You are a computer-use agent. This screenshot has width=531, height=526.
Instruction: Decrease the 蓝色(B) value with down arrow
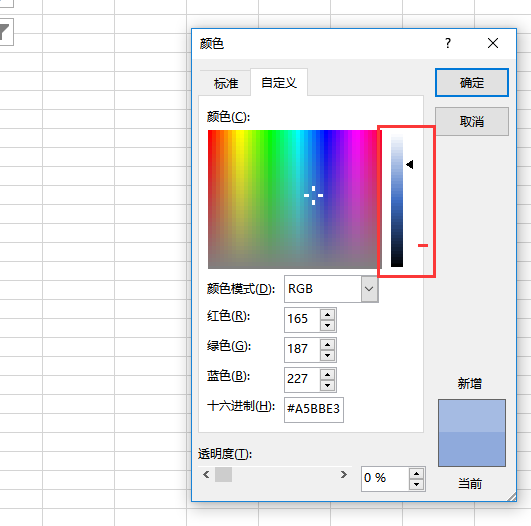327,385
